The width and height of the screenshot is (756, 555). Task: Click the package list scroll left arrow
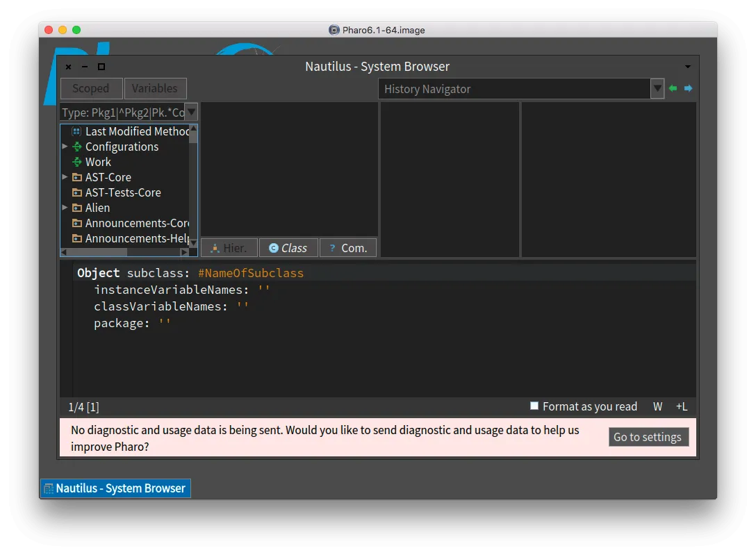click(x=64, y=252)
